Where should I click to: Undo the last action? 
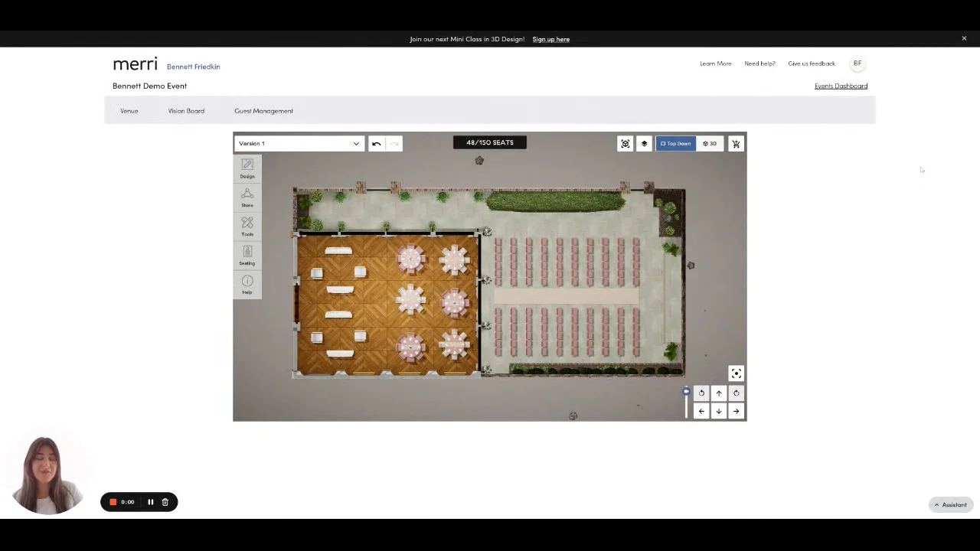pyautogui.click(x=376, y=143)
